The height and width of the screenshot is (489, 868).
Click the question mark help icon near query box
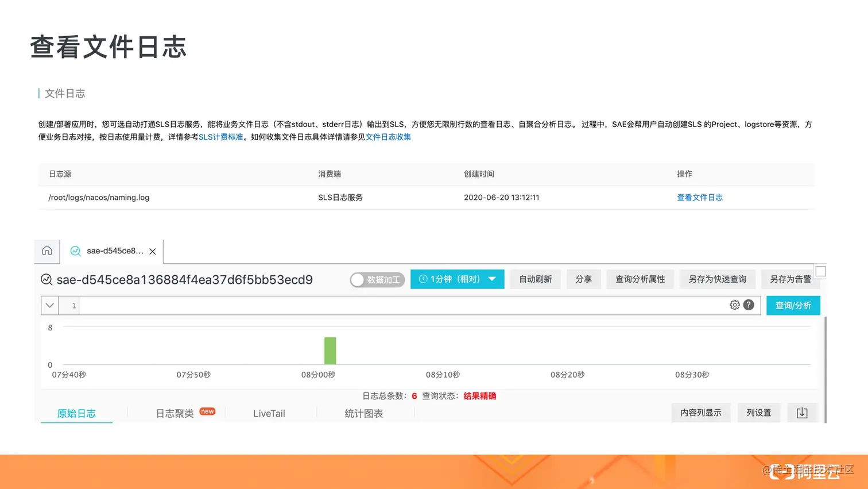point(748,305)
